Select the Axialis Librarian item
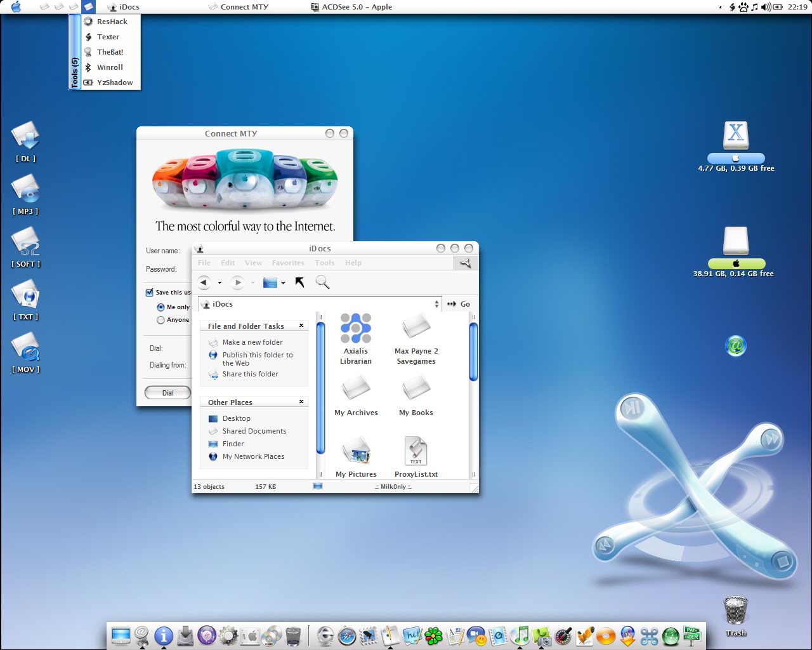This screenshot has height=650, width=812. [356, 339]
